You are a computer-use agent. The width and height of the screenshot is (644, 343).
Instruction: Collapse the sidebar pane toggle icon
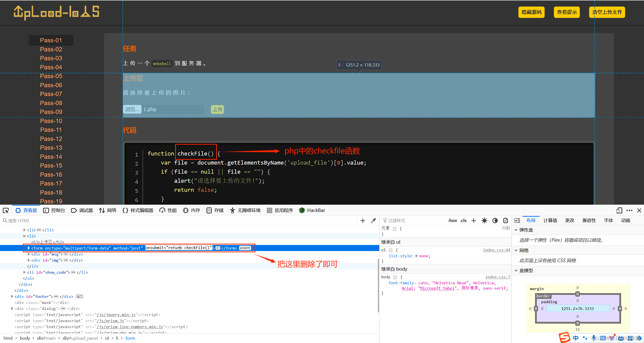[x=517, y=221]
